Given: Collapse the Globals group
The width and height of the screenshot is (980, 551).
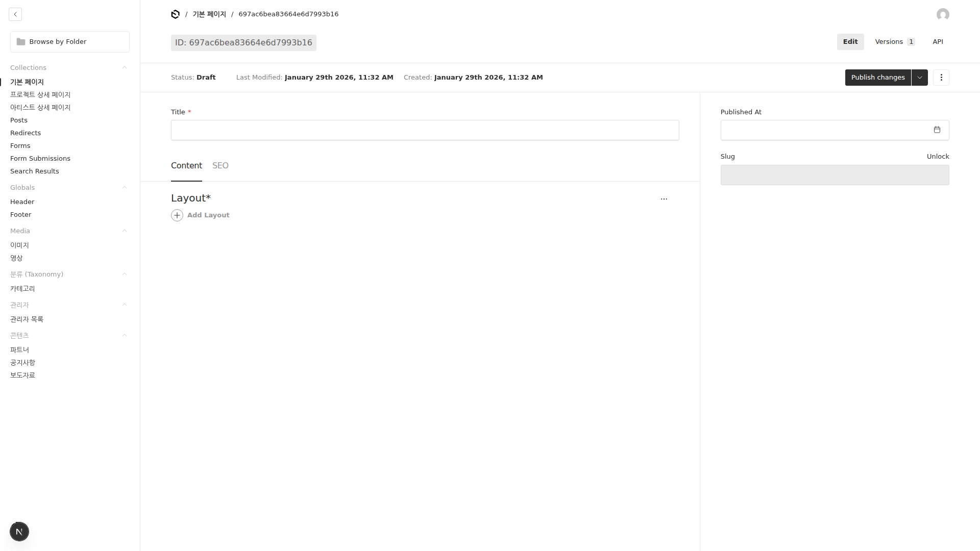Looking at the screenshot, I should pos(124,188).
